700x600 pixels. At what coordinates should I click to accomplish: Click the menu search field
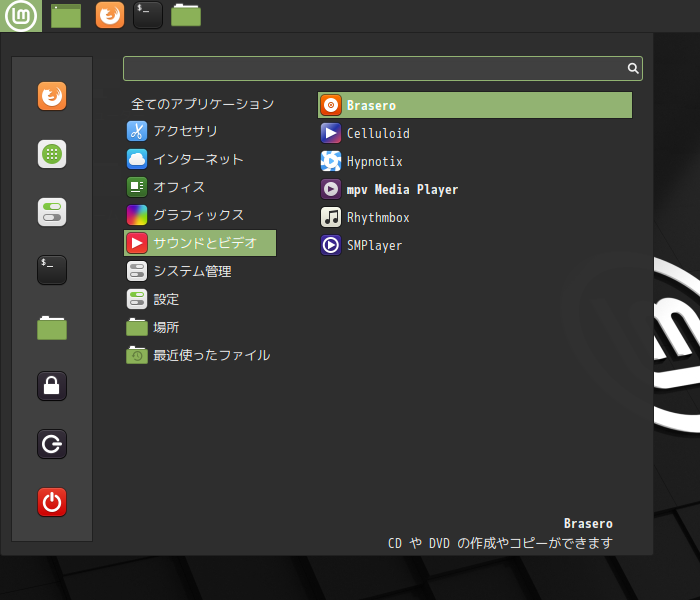[x=383, y=68]
